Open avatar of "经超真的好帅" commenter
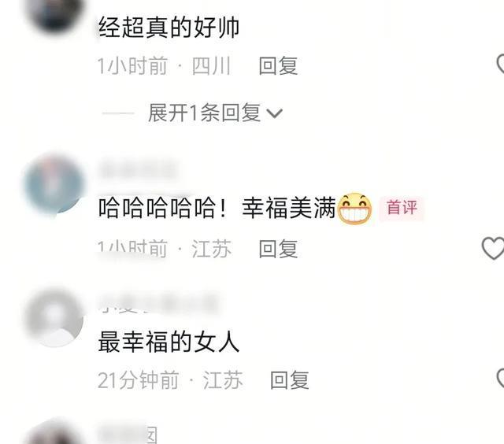This screenshot has width=504, height=444. point(54,14)
